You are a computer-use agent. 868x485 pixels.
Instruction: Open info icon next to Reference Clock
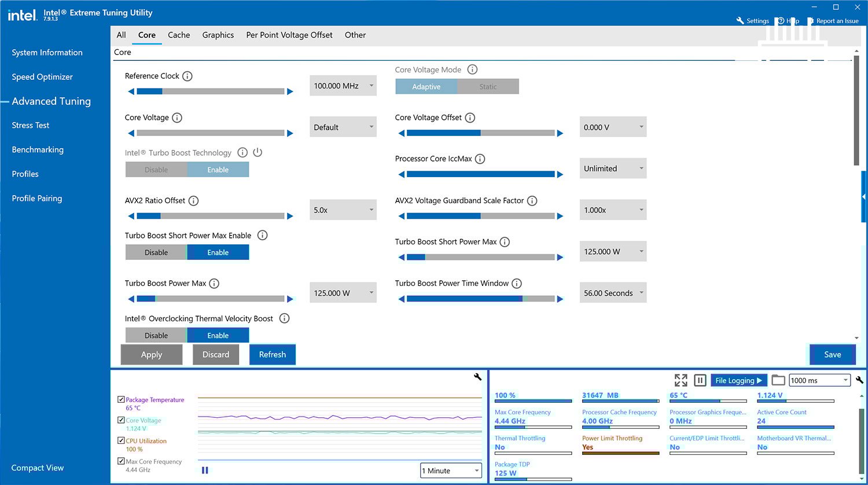pyautogui.click(x=187, y=76)
